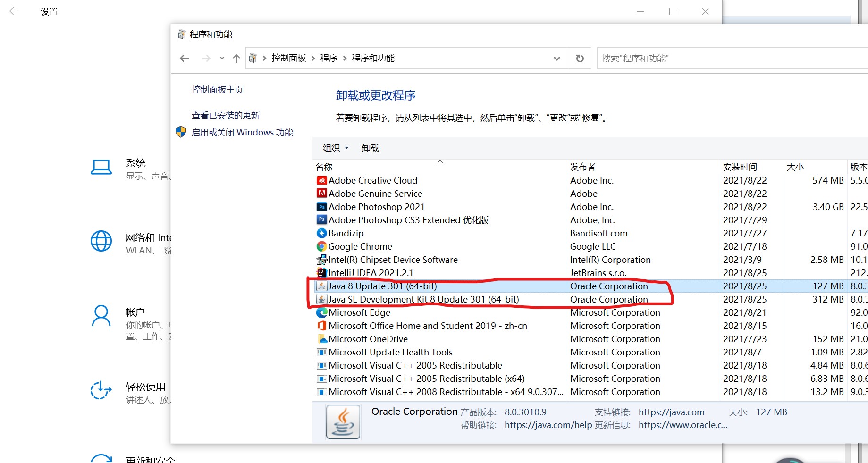The image size is (868, 463).
Task: Select the Google Chrome program name
Action: coord(360,246)
